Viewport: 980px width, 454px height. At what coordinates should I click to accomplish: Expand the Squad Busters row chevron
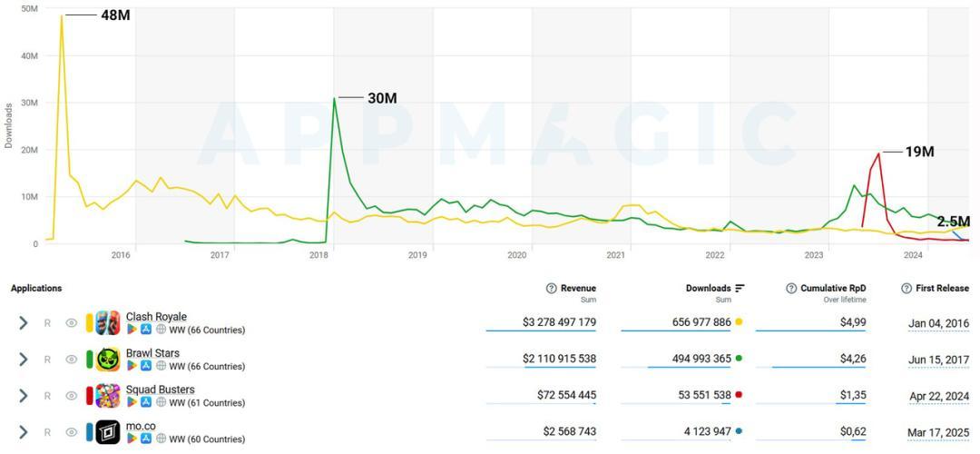pyautogui.click(x=24, y=396)
